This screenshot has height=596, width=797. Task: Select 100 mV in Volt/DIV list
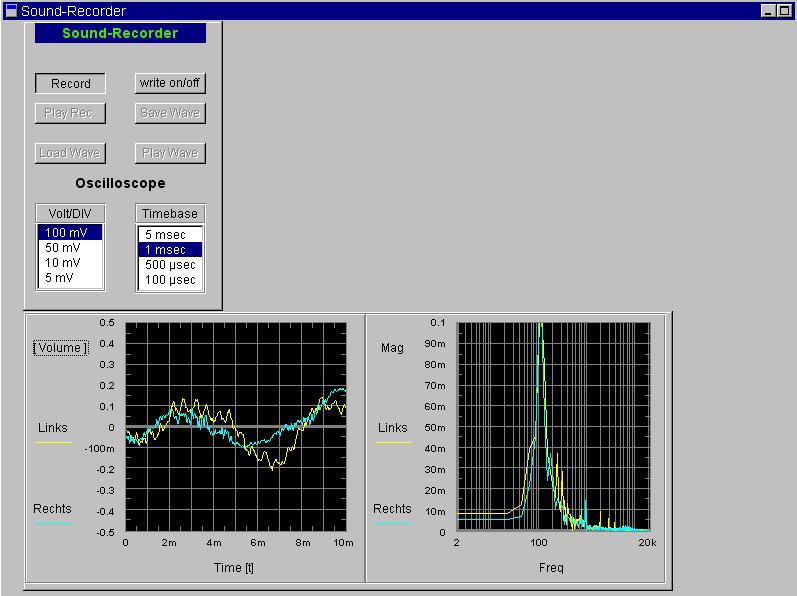click(x=70, y=233)
